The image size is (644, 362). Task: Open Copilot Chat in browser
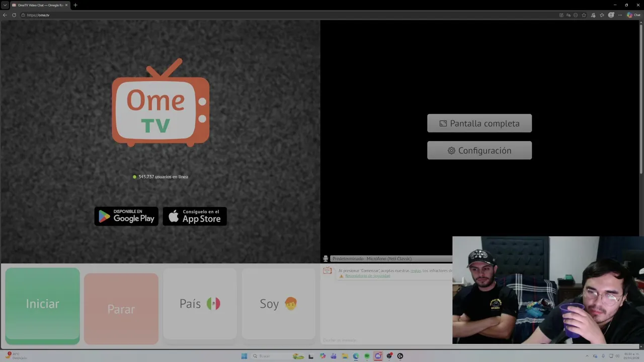click(633, 15)
